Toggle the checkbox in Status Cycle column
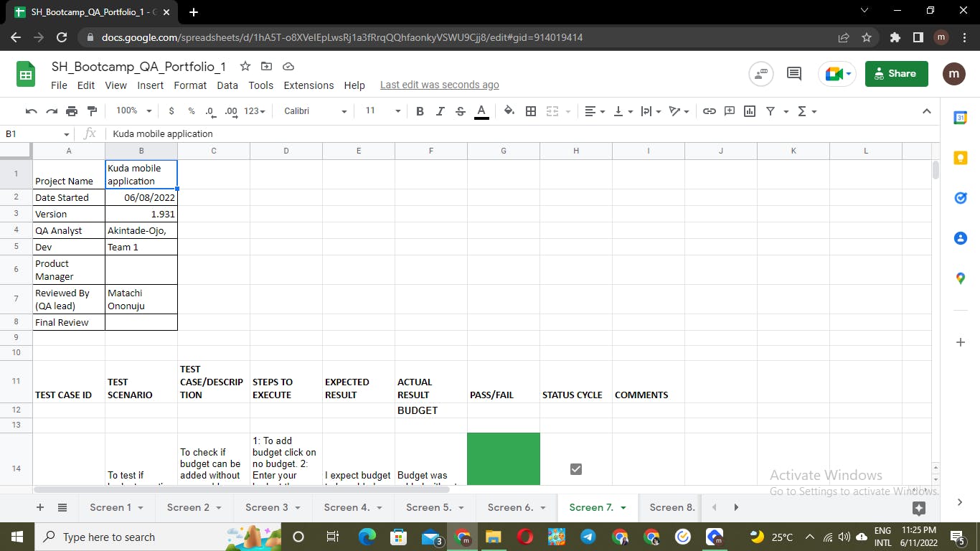 575,469
